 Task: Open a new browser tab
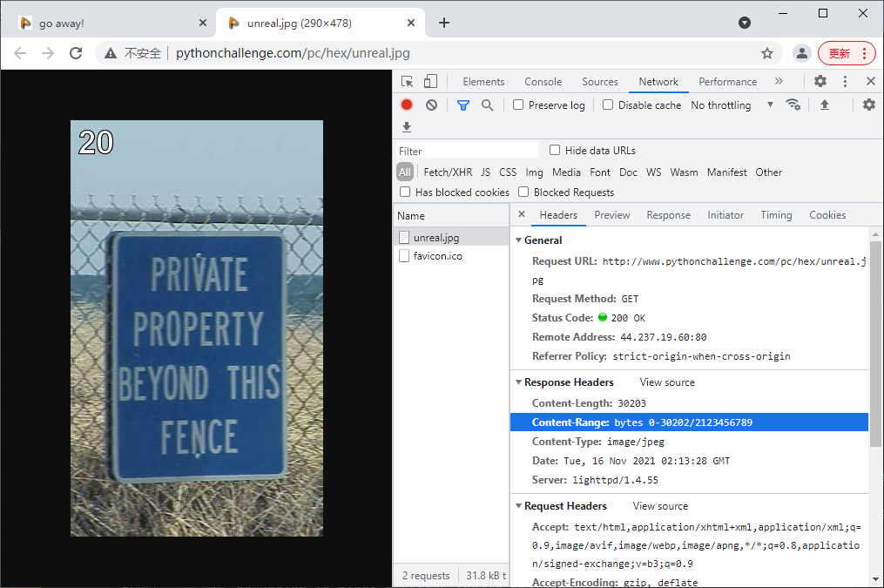point(443,23)
